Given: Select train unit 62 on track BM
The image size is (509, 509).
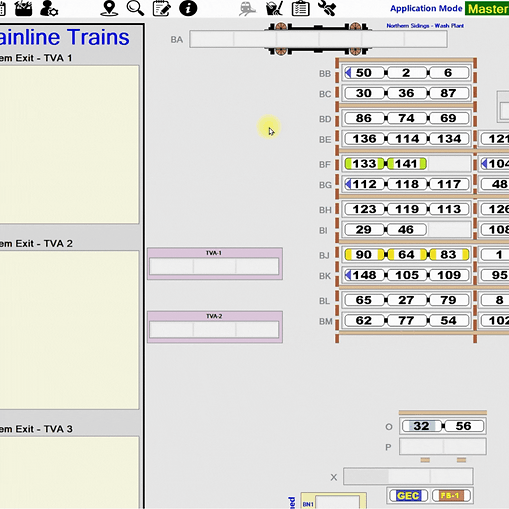Looking at the screenshot, I should pos(364,320).
